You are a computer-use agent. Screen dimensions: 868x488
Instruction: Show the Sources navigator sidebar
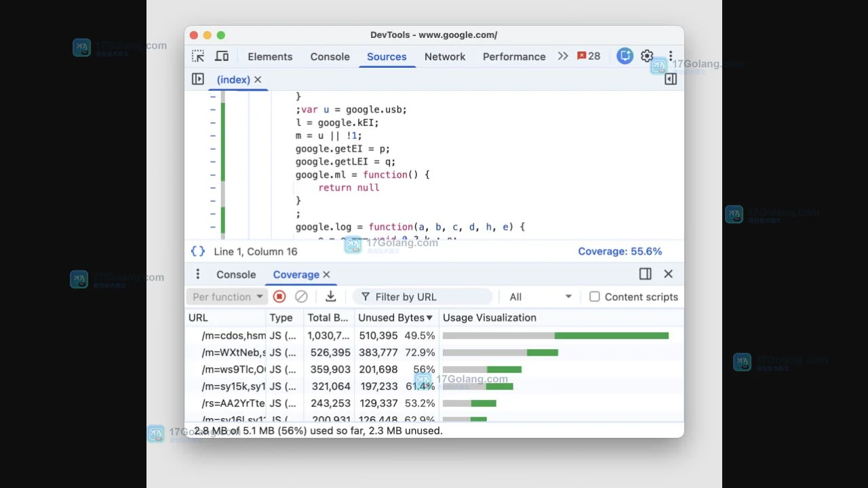tap(198, 79)
